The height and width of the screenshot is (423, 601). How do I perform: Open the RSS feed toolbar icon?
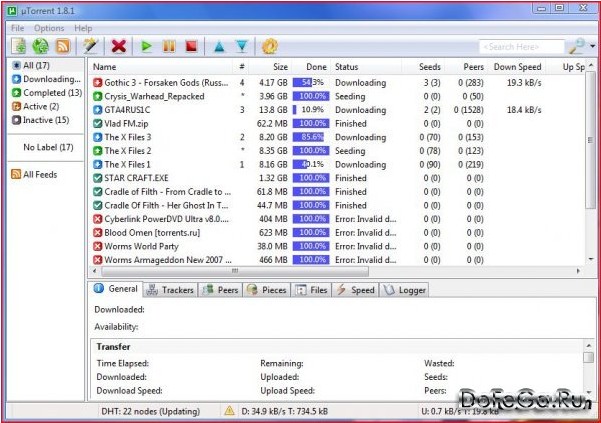coord(63,46)
